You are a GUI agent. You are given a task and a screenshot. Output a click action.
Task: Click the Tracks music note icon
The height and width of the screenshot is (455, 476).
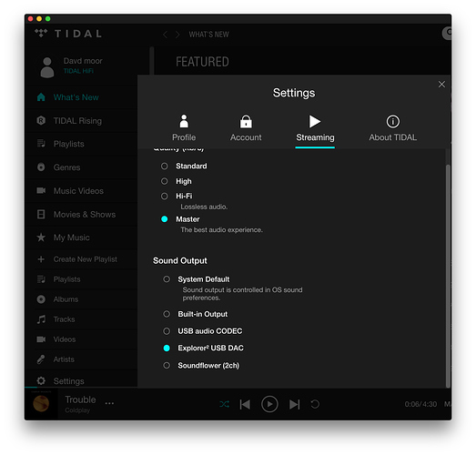41,319
